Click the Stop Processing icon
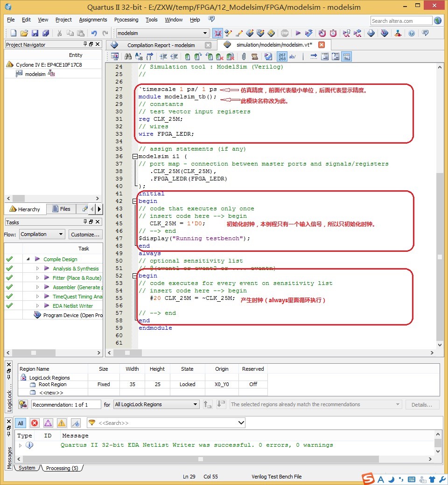448x485 pixels. (x=285, y=33)
